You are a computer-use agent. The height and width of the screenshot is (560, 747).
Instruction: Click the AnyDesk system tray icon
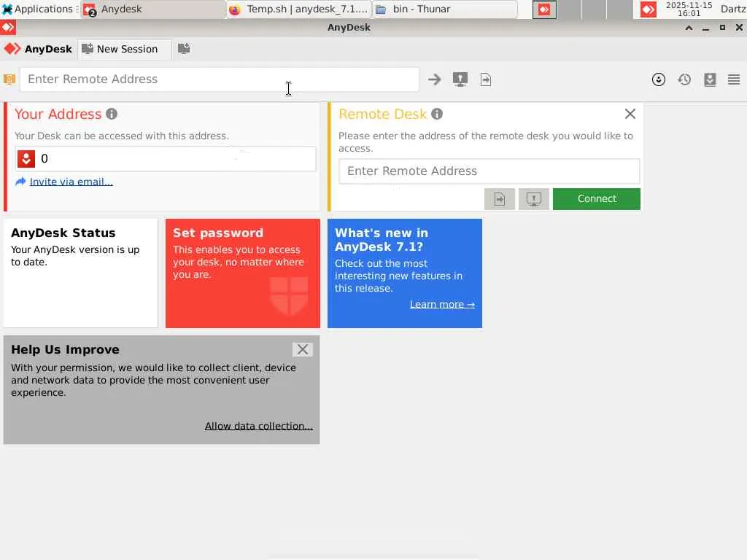coord(648,9)
